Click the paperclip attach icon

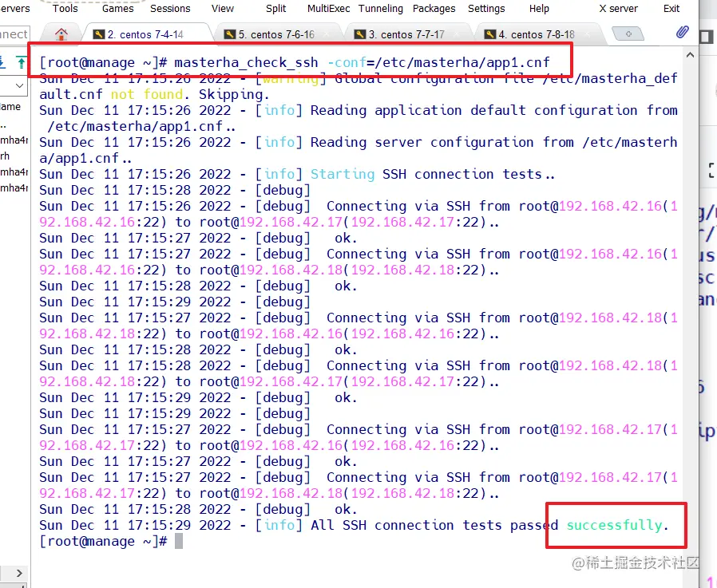tap(682, 32)
